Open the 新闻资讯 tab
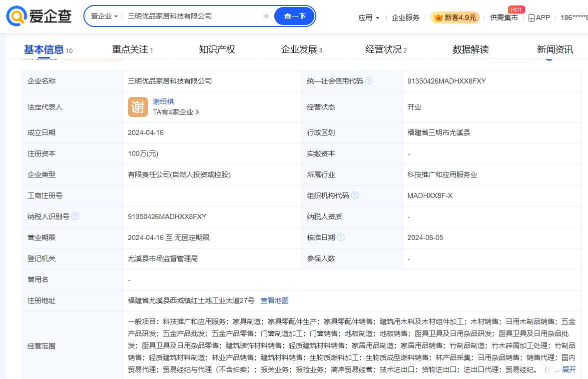Viewport: 588px width, 379px height. click(x=555, y=49)
